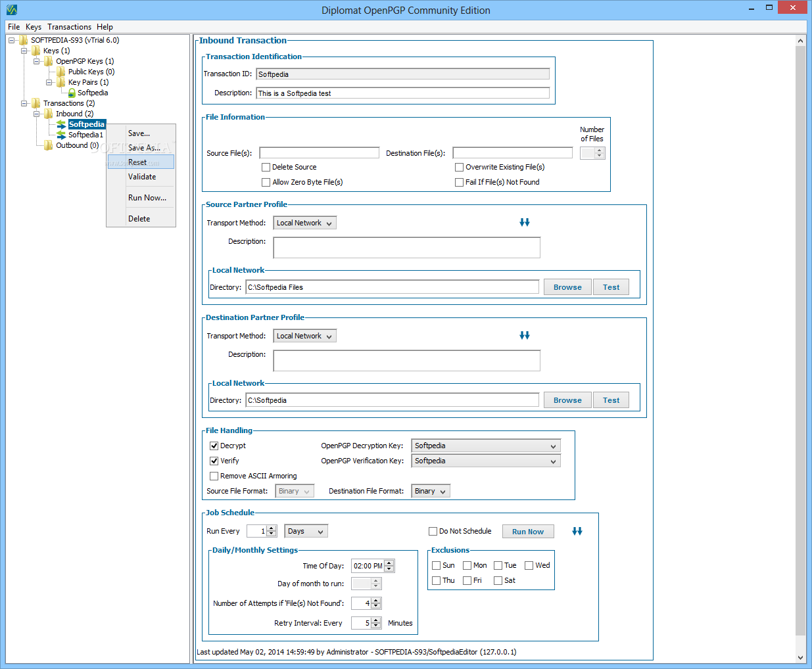Choose Run Now... from context menu
The image size is (812, 669).
coord(141,198)
